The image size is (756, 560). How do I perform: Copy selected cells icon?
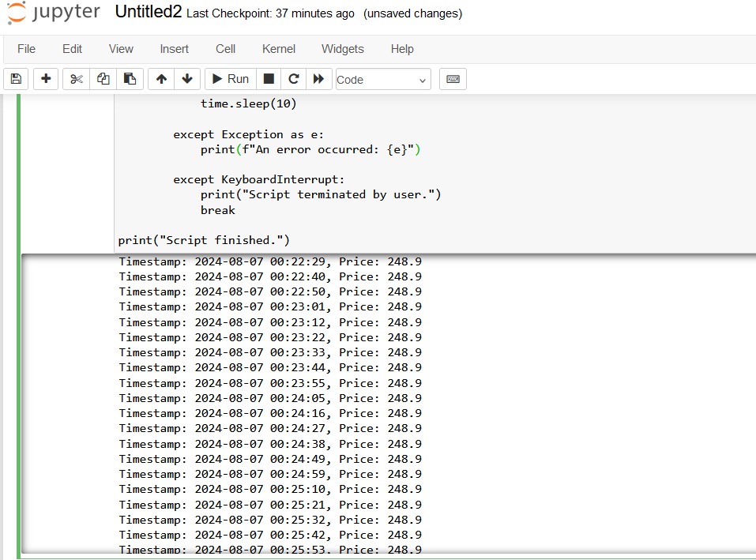point(103,79)
